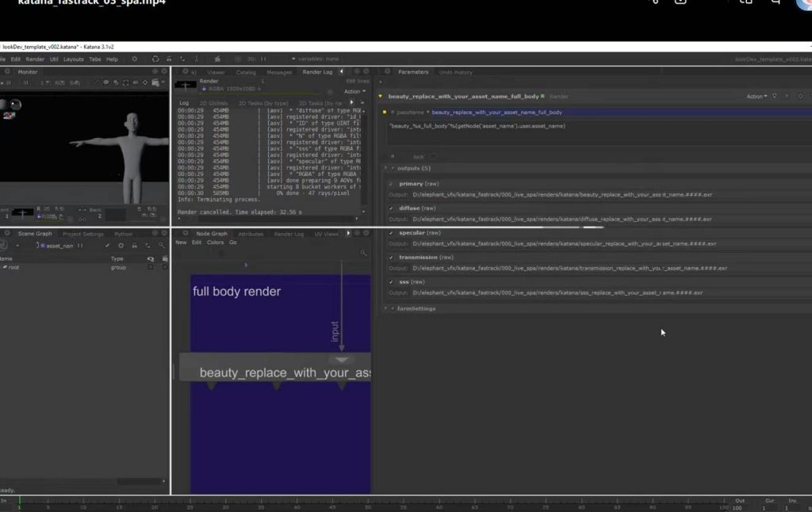This screenshot has width=812, height=512.
Task: Open the Colors menu in Node Graph
Action: pos(215,243)
